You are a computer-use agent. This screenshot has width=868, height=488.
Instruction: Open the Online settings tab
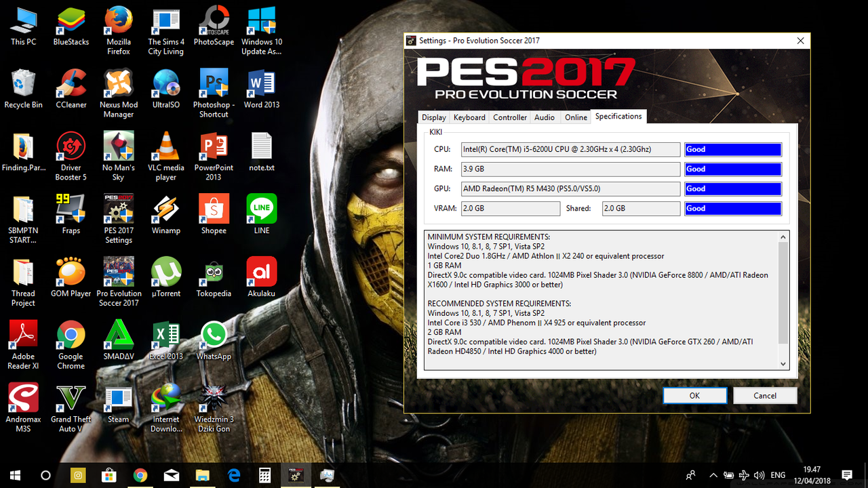click(x=576, y=117)
